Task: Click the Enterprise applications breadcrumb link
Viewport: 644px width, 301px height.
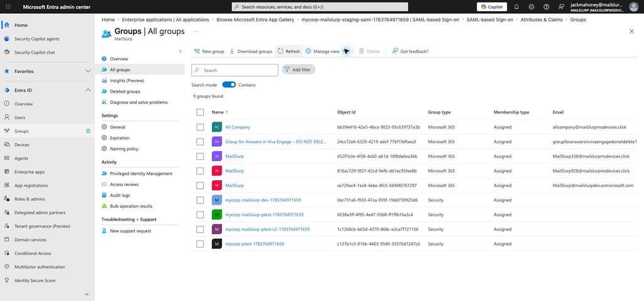Action: coord(165,20)
